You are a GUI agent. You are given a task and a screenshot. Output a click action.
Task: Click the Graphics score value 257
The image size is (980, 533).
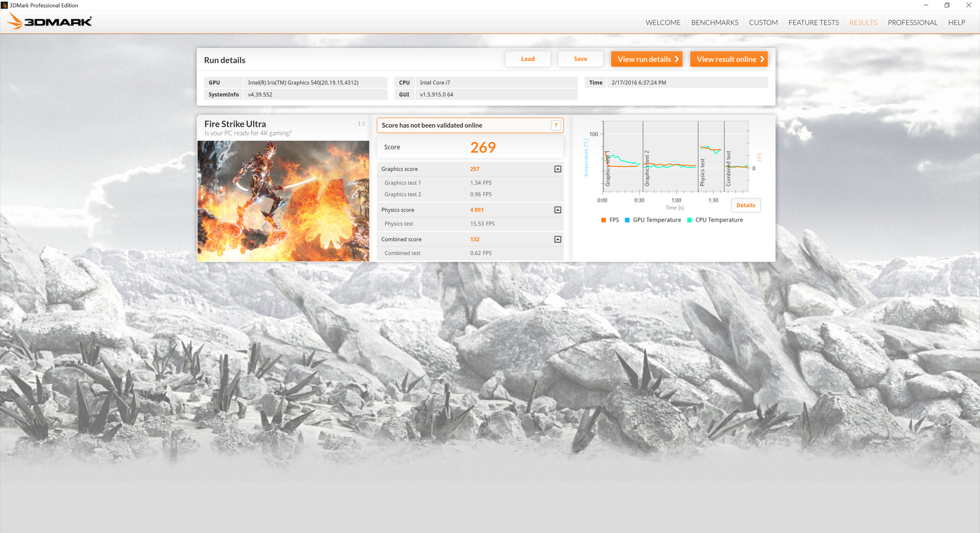pos(475,169)
